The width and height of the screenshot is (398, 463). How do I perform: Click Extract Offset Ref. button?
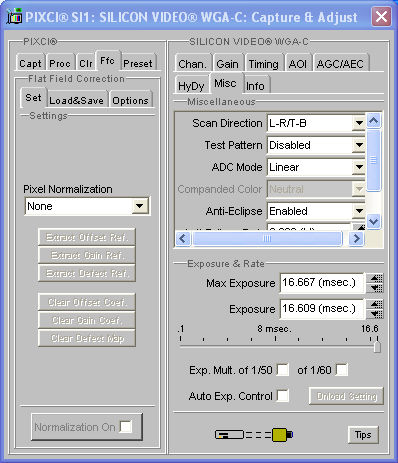point(87,237)
